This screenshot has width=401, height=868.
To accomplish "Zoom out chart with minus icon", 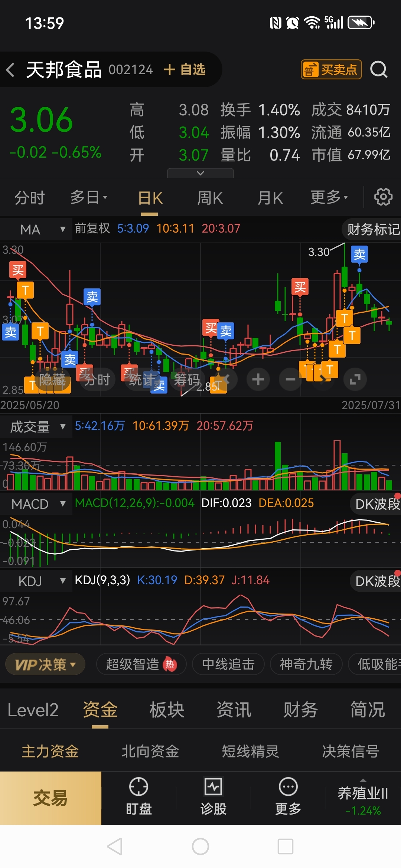I will (x=290, y=379).
